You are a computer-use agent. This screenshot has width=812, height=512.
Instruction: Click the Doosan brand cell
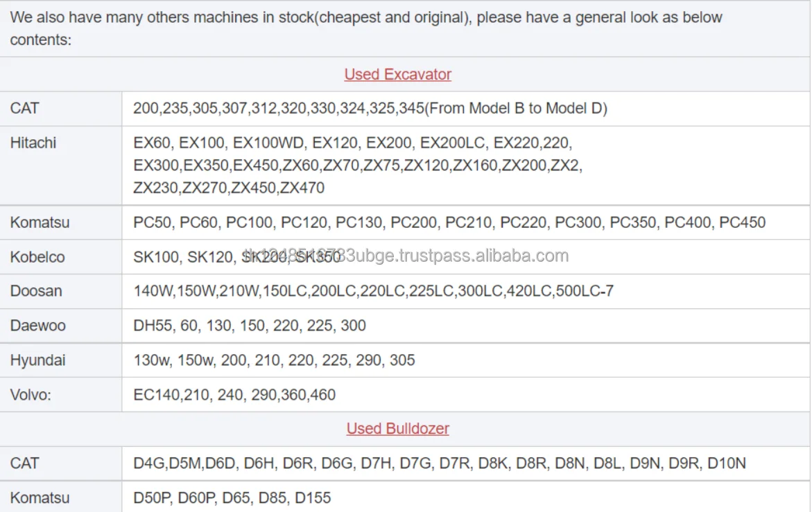pos(35,291)
